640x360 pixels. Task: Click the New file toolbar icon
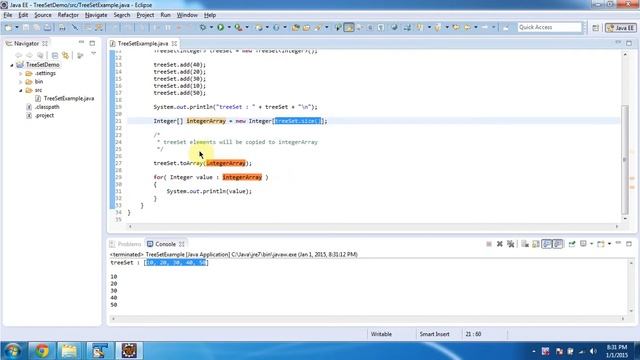9,27
